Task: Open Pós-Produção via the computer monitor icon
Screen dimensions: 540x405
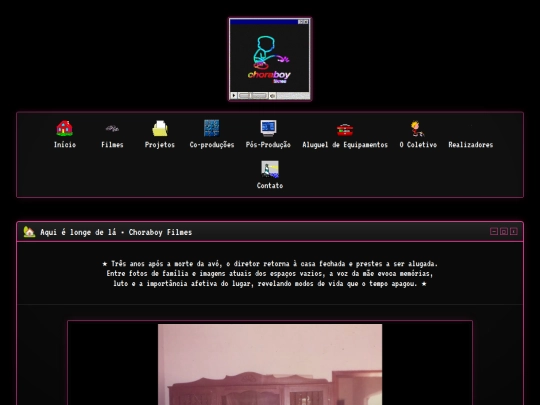Action: click(x=268, y=128)
